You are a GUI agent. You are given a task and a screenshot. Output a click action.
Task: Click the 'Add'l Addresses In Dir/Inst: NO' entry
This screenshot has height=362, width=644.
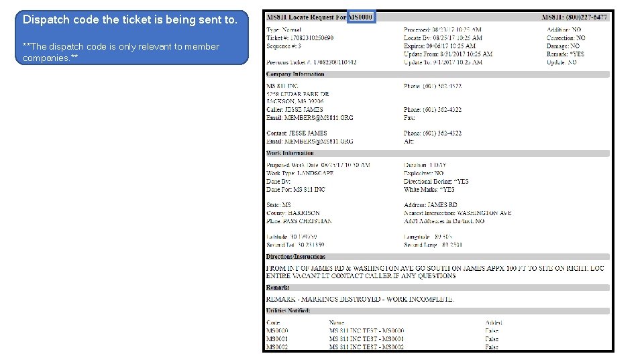443,221
